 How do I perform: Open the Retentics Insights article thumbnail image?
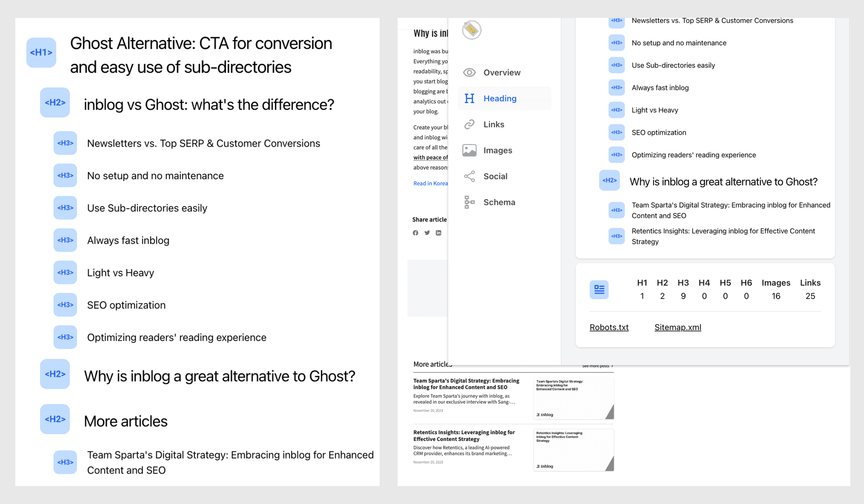[574, 450]
